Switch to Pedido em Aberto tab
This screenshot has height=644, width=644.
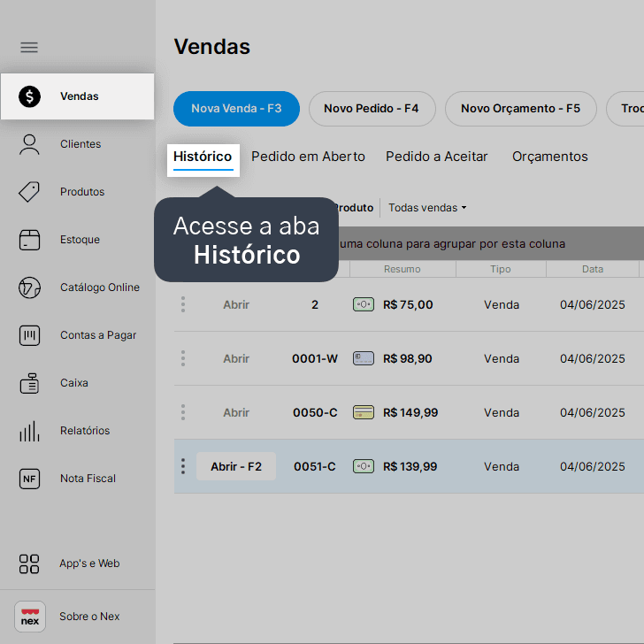(308, 157)
